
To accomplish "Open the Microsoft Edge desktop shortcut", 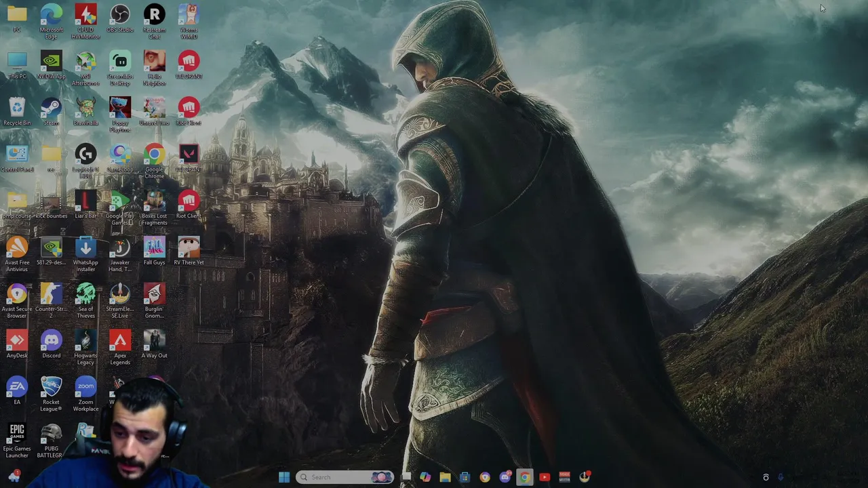I will pos(51,22).
